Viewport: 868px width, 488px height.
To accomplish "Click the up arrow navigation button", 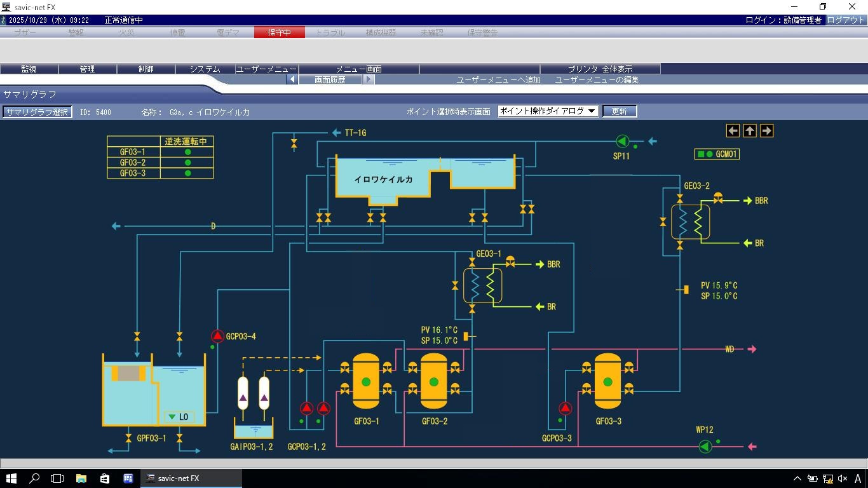I will click(x=750, y=131).
